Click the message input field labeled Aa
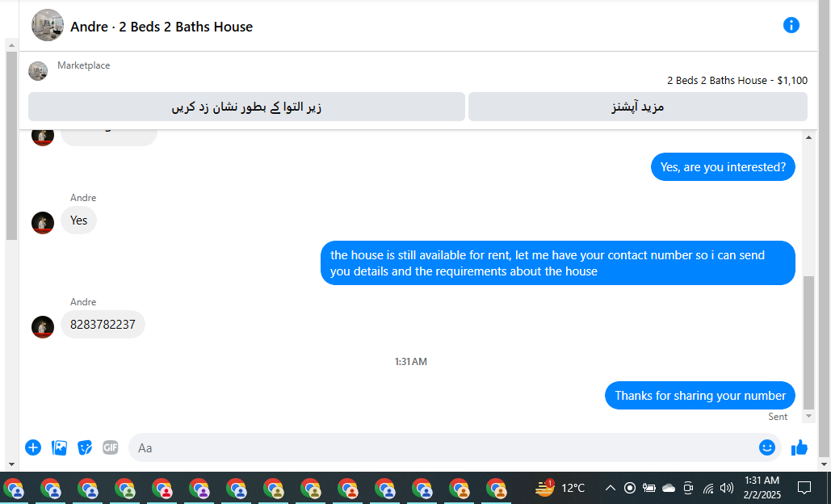The height and width of the screenshot is (504, 831). tap(443, 447)
